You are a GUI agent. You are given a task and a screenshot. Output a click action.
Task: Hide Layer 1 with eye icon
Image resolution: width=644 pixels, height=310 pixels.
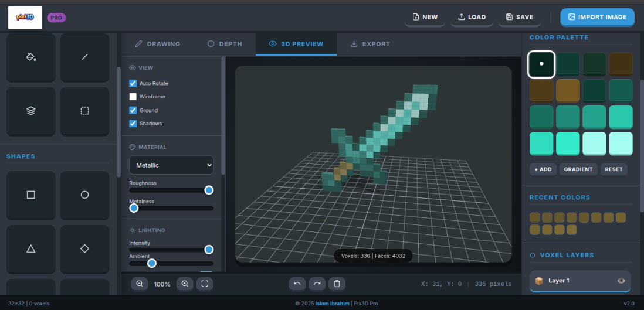[621, 281]
